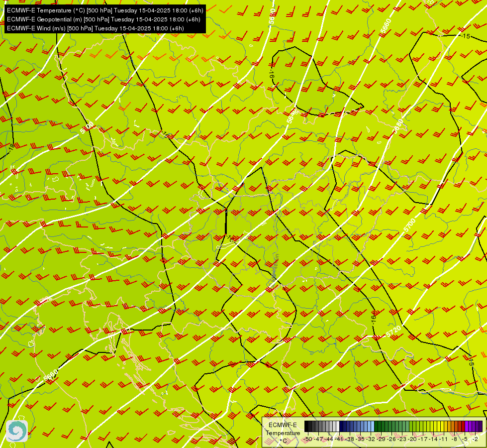The width and height of the screenshot is (487, 448).
Task: Click the -47 legend value
Action: coord(318,439)
